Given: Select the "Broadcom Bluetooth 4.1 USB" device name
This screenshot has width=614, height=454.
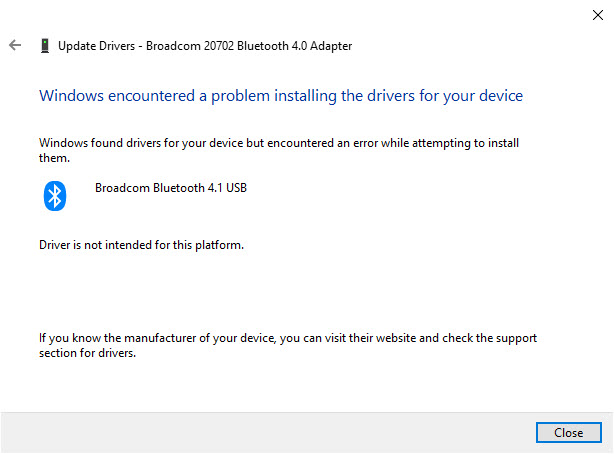Looking at the screenshot, I should tap(170, 187).
